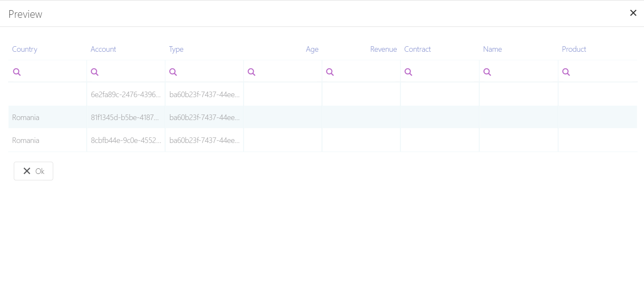Click the search icon under Type column
The width and height of the screenshot is (644, 305).
[x=173, y=72]
